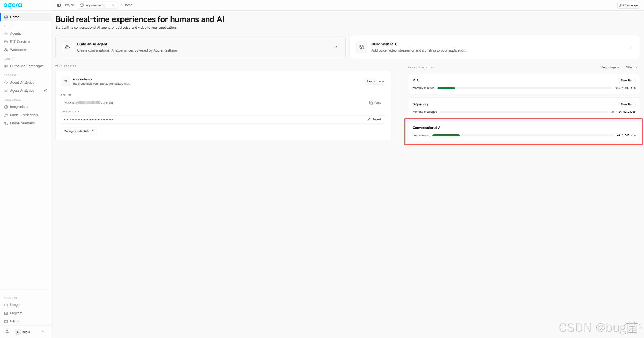
Task: Click the Billing card icon in sidebar
Action: pyautogui.click(x=6, y=321)
